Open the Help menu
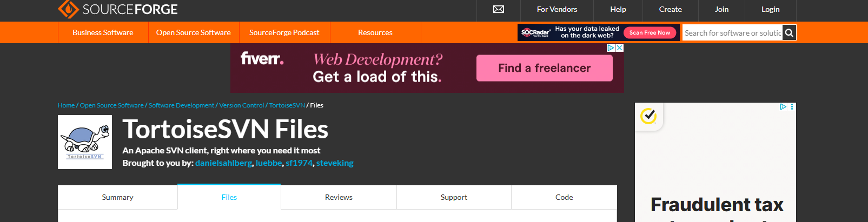Image resolution: width=868 pixels, height=222 pixels. point(618,9)
